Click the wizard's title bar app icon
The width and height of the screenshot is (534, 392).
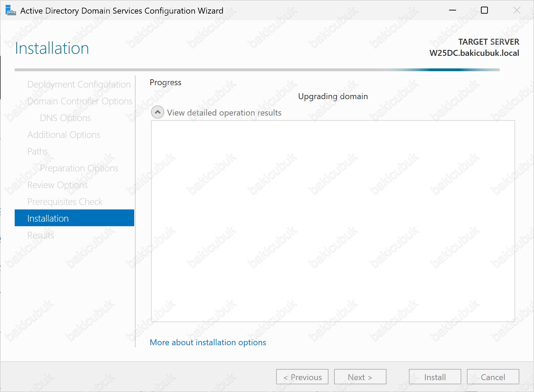coord(11,10)
